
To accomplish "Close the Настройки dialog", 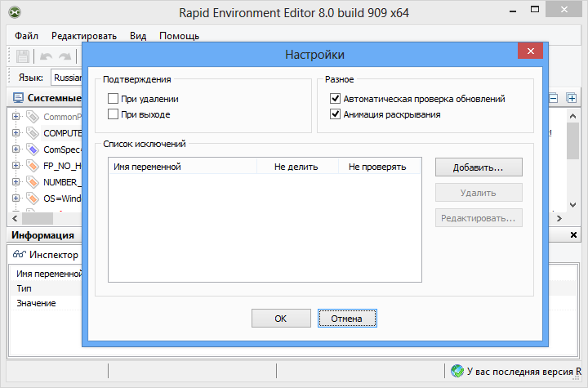I will pyautogui.click(x=530, y=51).
